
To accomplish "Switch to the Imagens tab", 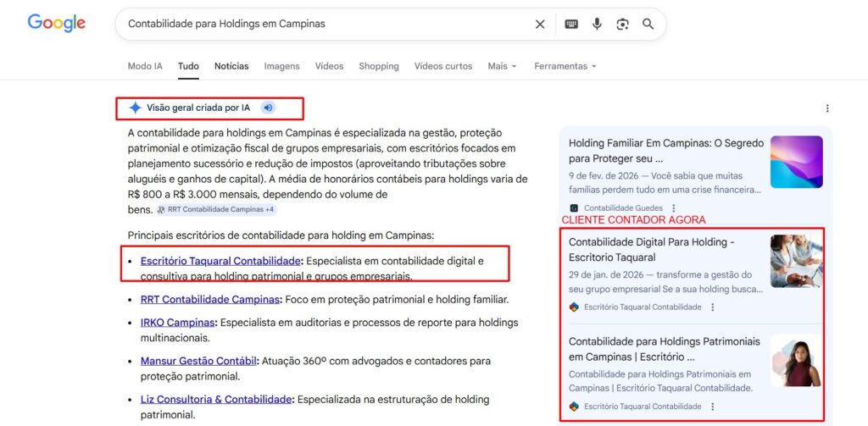I will 281,66.
